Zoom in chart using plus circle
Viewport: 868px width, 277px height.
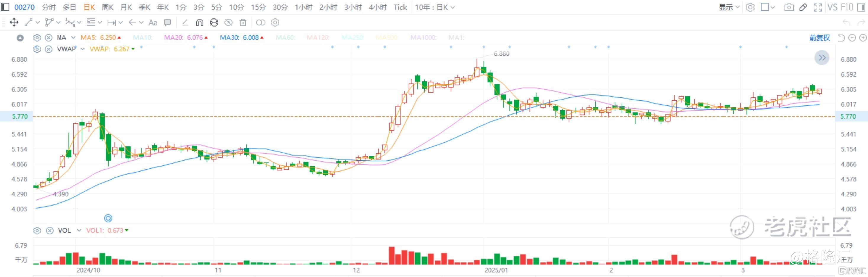[863, 38]
